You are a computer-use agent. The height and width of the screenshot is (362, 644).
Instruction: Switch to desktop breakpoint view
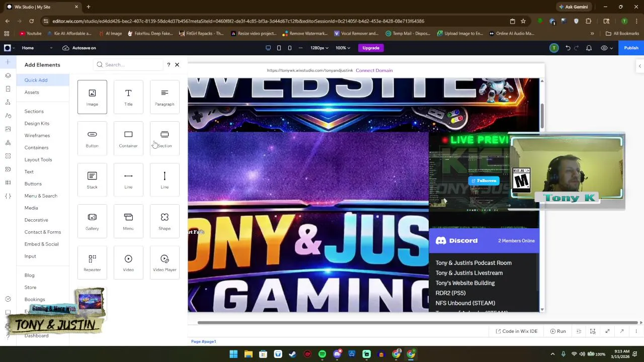(268, 48)
